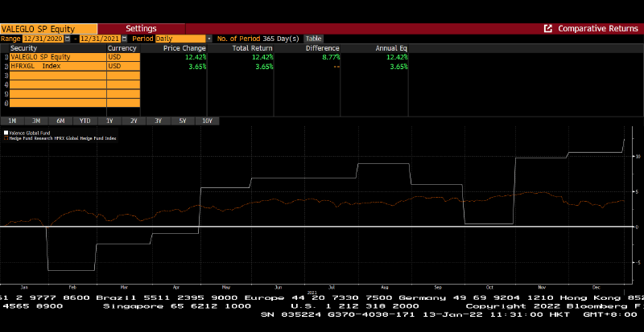
Task: Click the Table button
Action: click(313, 39)
